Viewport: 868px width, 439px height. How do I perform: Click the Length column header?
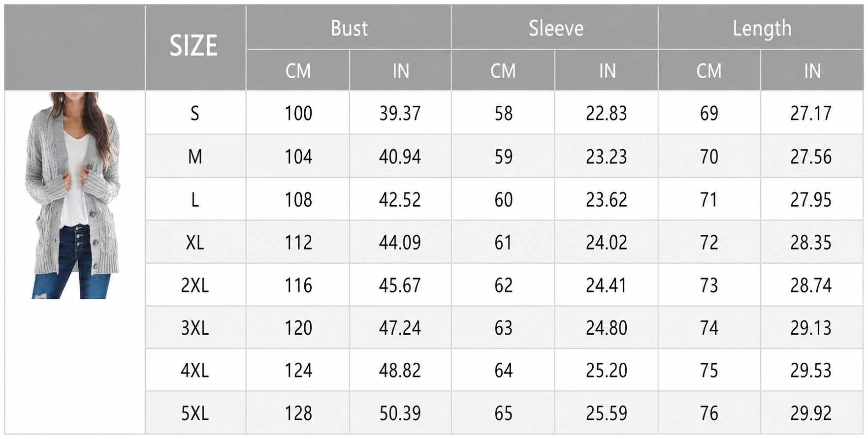click(761, 28)
